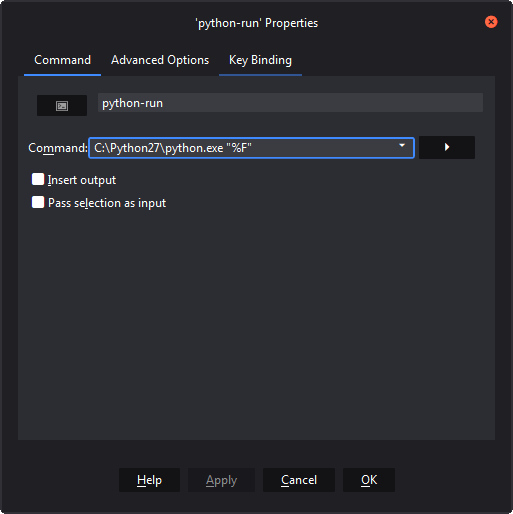The image size is (513, 514).
Task: Click the Help button
Action: pos(149,480)
